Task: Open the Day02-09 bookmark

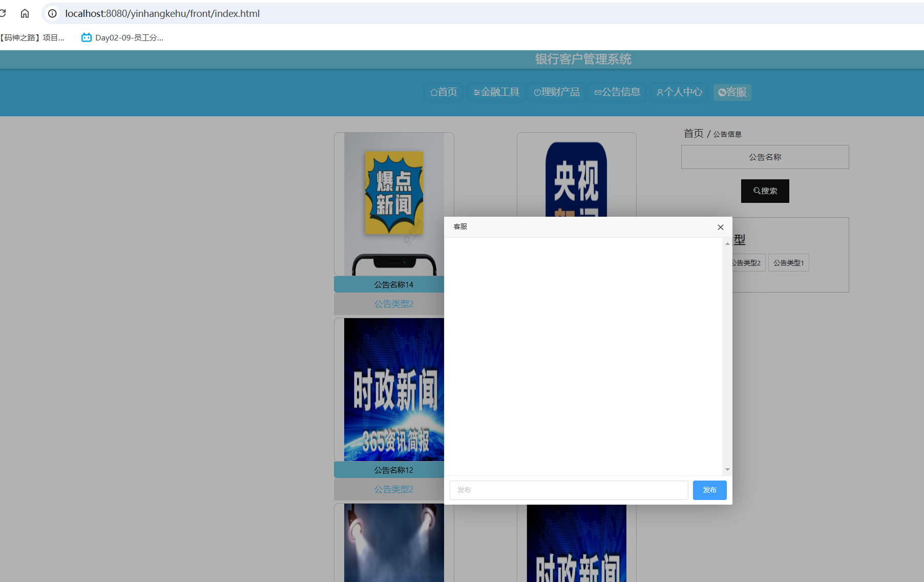Action: [122, 37]
